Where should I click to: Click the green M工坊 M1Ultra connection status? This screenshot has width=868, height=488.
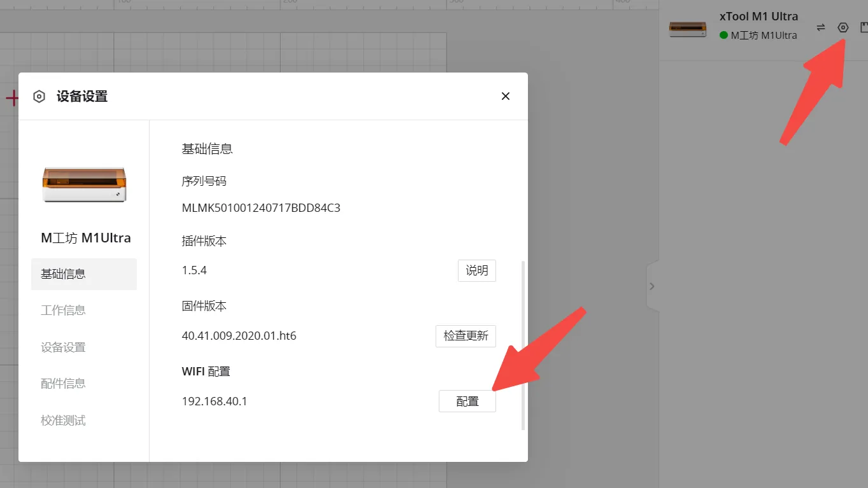pos(758,36)
